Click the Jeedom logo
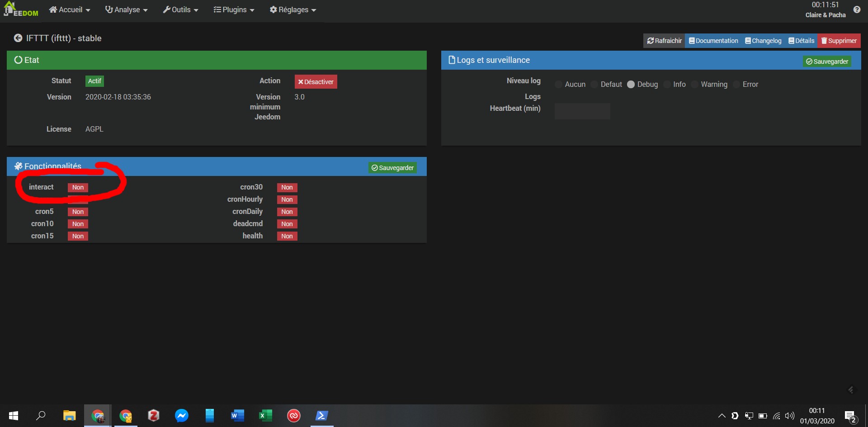This screenshot has width=868, height=427. tap(21, 9)
